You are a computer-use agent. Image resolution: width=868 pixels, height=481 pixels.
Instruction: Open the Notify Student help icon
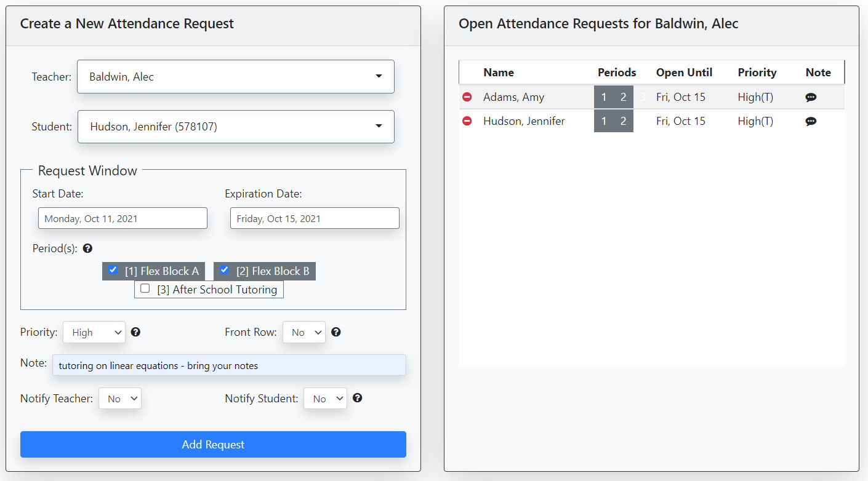(357, 398)
